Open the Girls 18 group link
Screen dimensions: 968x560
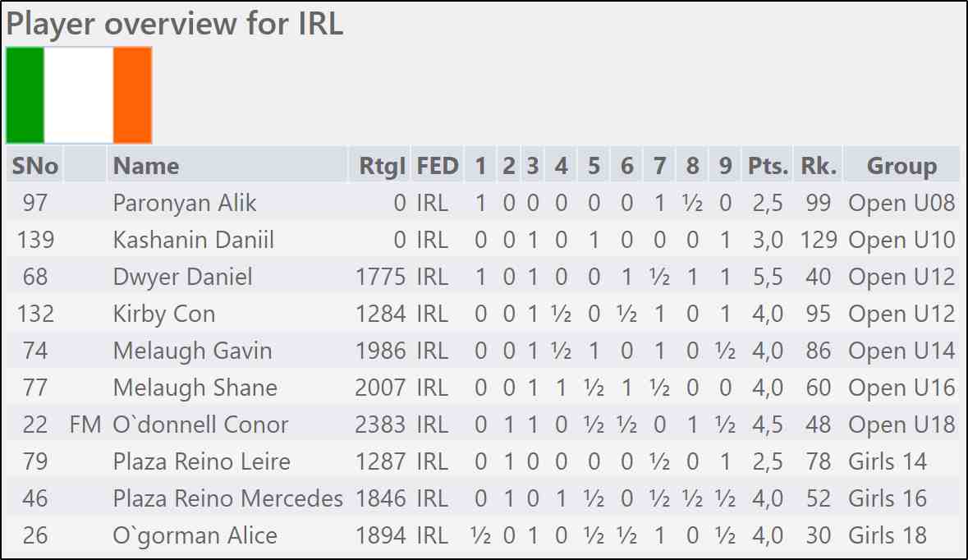coord(888,535)
